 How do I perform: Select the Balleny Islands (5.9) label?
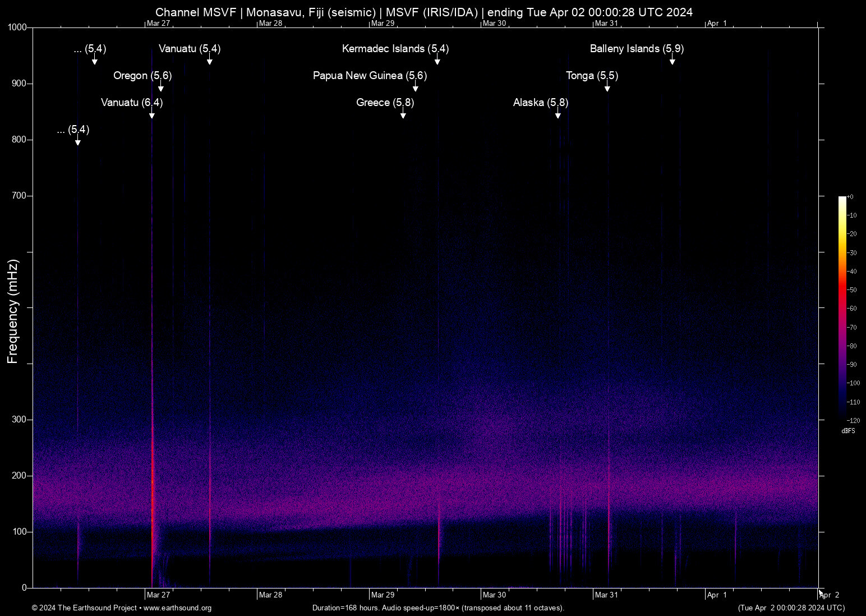tap(637, 49)
